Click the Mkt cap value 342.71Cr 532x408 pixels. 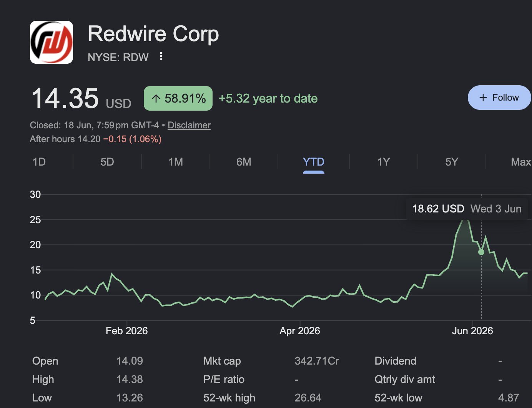click(x=317, y=361)
